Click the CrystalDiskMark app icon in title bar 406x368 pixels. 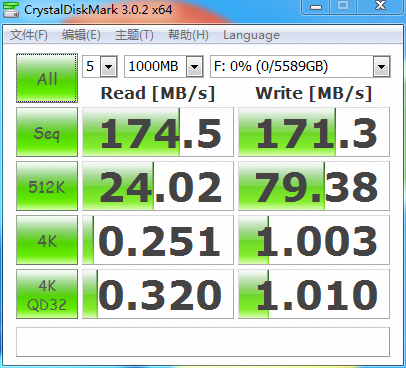11,9
